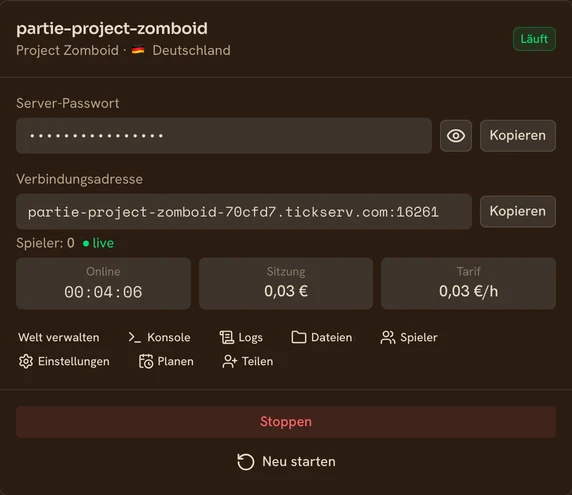
Task: Click the Sitzung cost card
Action: pyautogui.click(x=286, y=283)
